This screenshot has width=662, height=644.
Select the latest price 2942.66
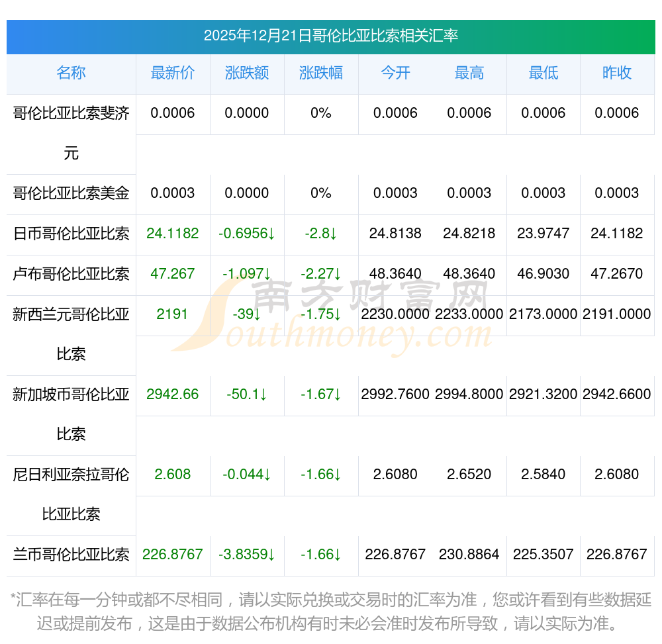click(x=173, y=394)
